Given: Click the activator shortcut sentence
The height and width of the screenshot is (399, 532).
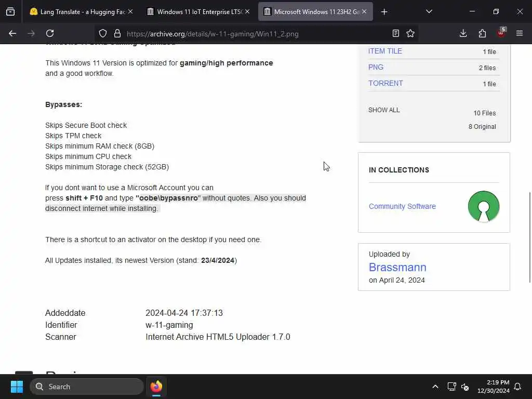Looking at the screenshot, I should (x=153, y=240).
